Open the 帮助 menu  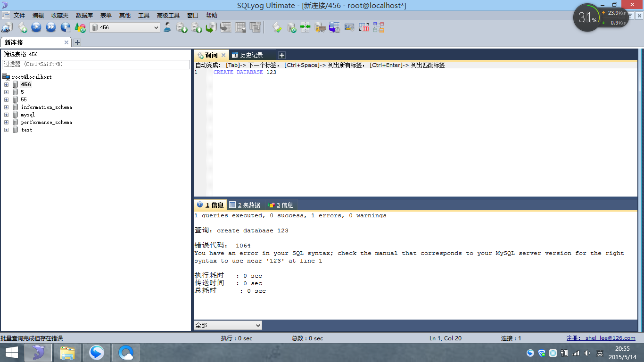pyautogui.click(x=212, y=16)
